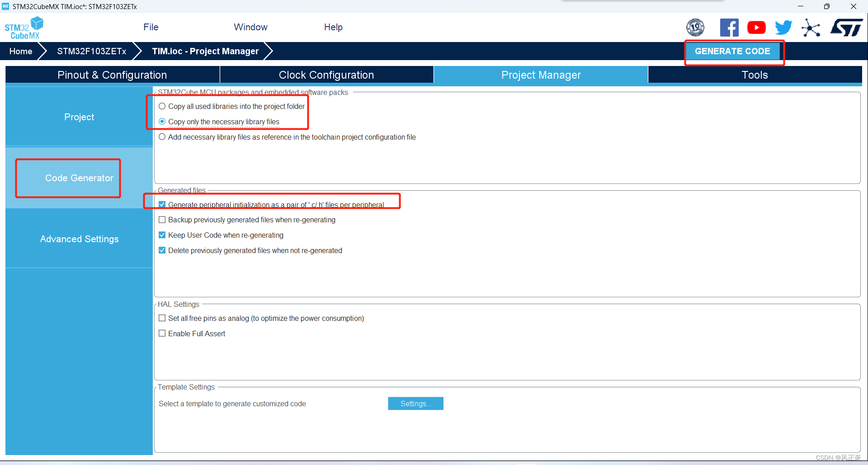Click the window title bar app icon

click(x=5, y=6)
